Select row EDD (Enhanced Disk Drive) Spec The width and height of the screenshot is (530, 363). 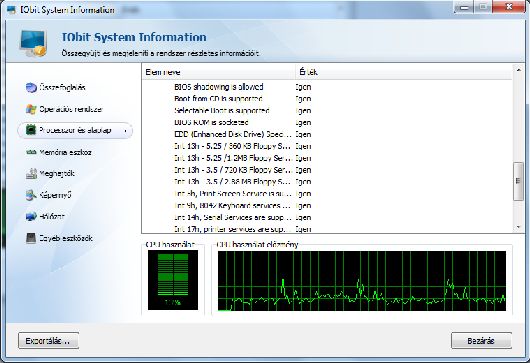click(327, 134)
